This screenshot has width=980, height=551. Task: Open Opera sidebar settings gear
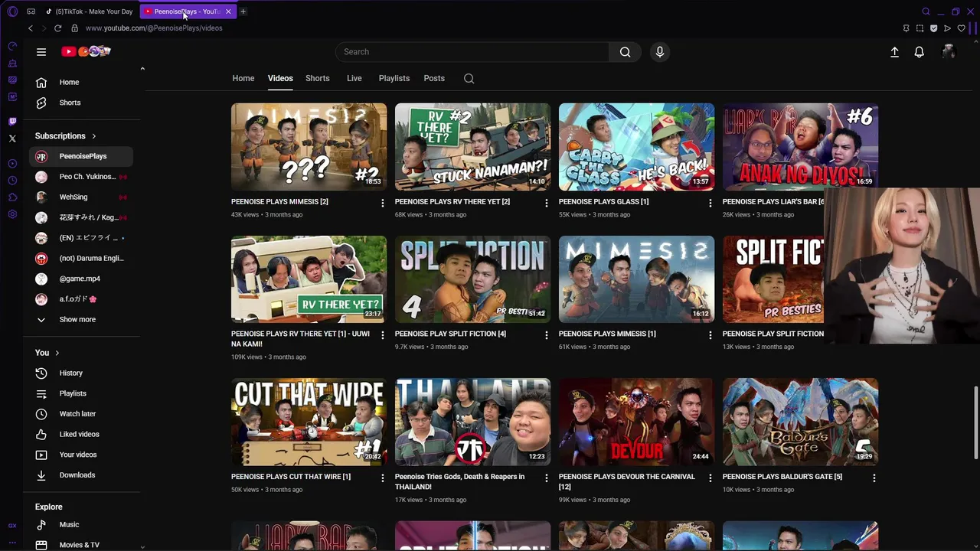pos(12,214)
